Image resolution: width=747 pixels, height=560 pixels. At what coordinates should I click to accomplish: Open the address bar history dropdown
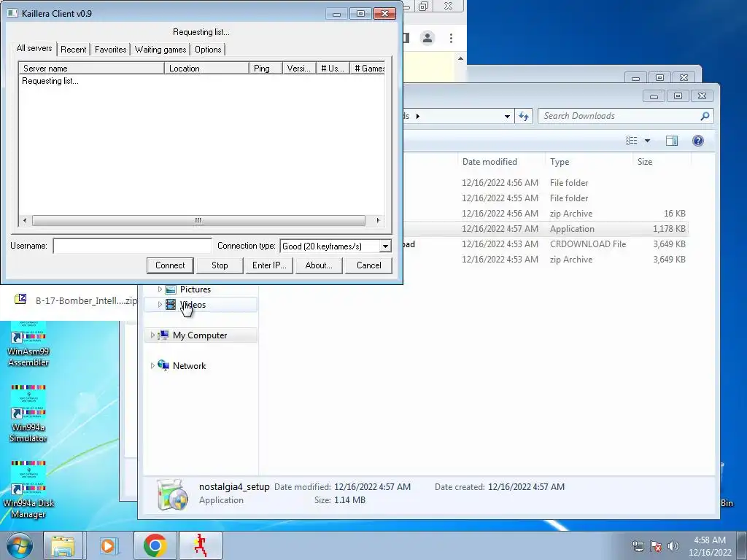tap(507, 116)
